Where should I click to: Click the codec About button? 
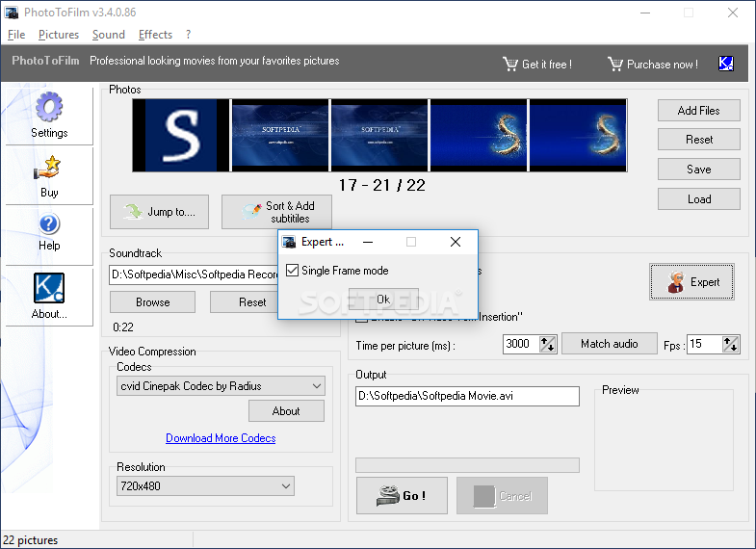(x=286, y=411)
